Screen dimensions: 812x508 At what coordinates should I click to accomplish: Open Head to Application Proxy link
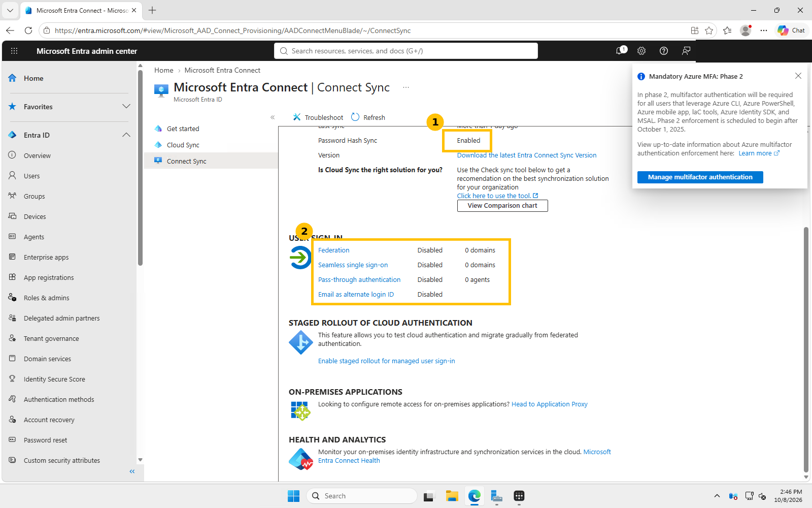click(x=550, y=404)
